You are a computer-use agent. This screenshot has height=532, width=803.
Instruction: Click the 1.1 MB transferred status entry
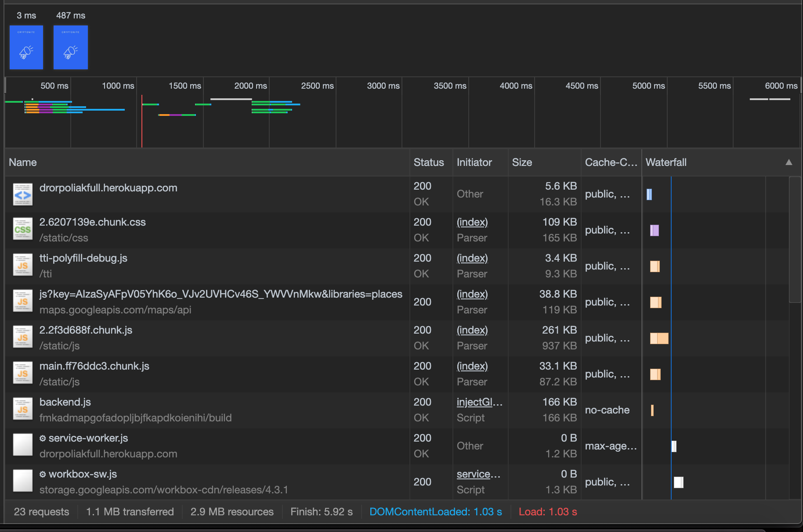click(130, 512)
